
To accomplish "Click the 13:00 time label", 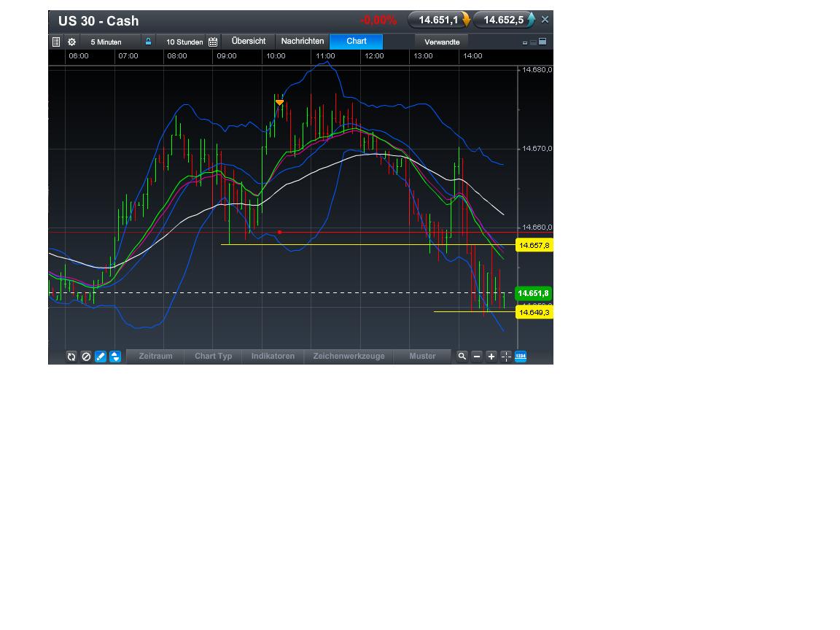I will pyautogui.click(x=423, y=55).
